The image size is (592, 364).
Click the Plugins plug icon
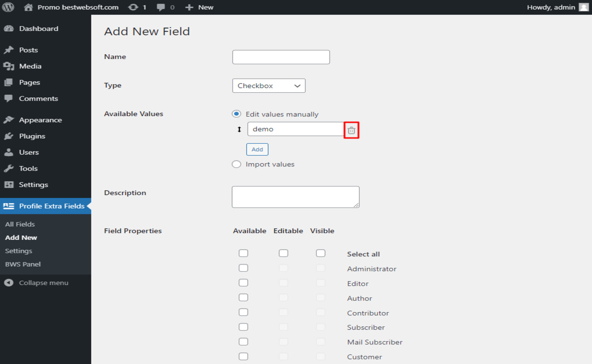click(9, 136)
